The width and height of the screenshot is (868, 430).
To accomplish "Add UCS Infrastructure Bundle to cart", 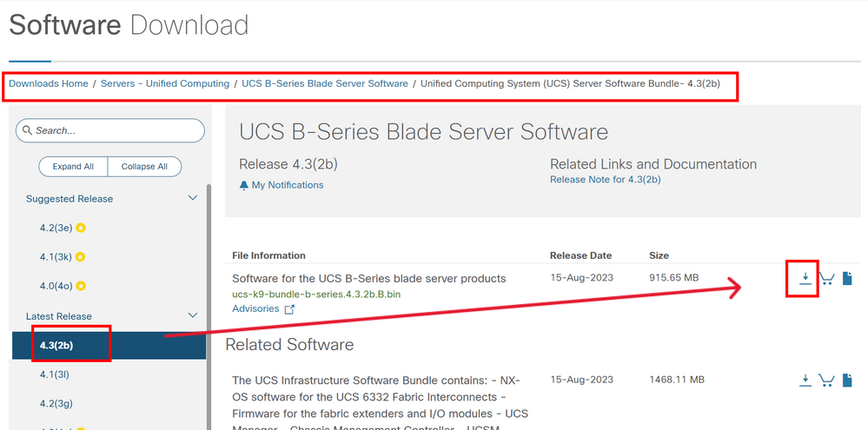I will [x=826, y=380].
